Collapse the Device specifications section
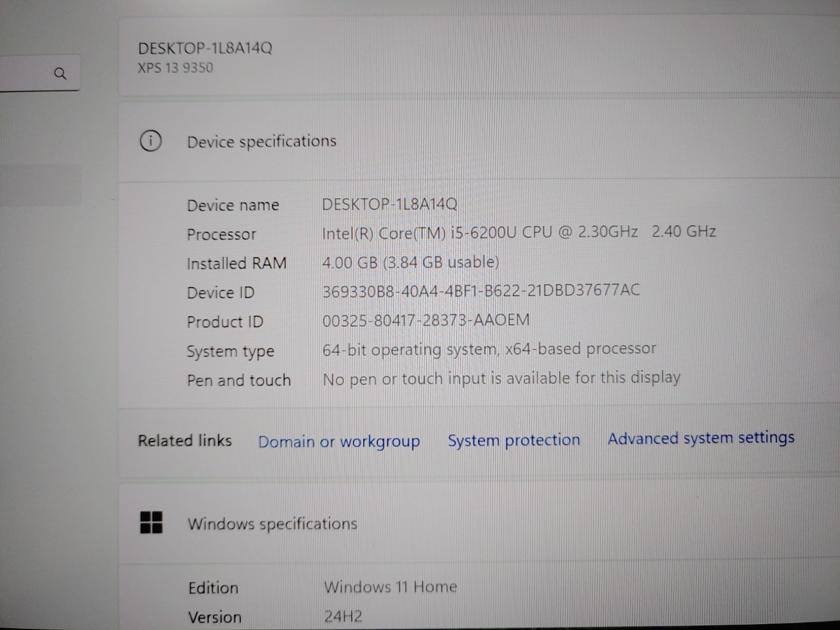This screenshot has width=840, height=630. [261, 141]
